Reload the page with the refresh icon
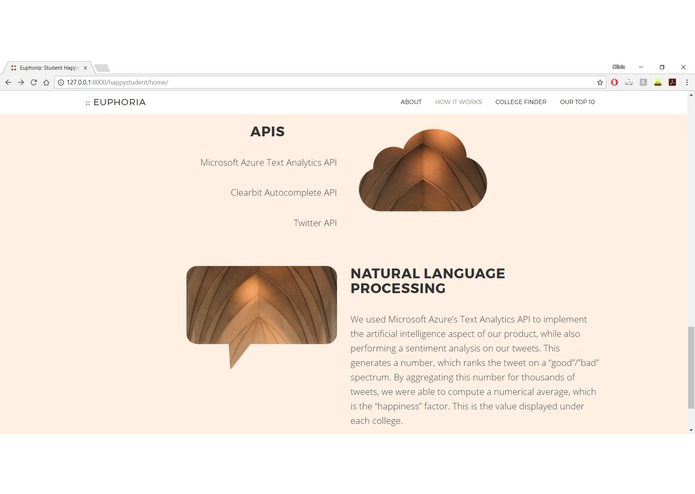 (34, 82)
